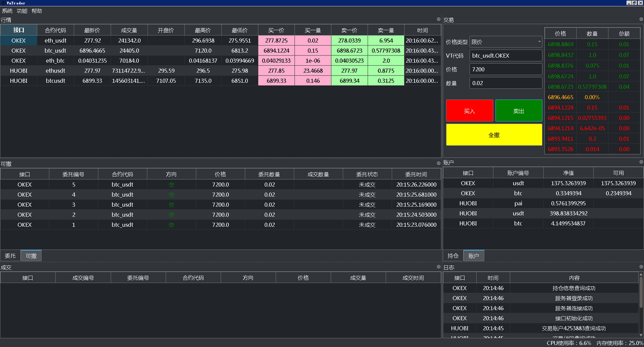The width and height of the screenshot is (644, 347).
Task: Click the 数量 input containing 0.02
Action: 506,83
